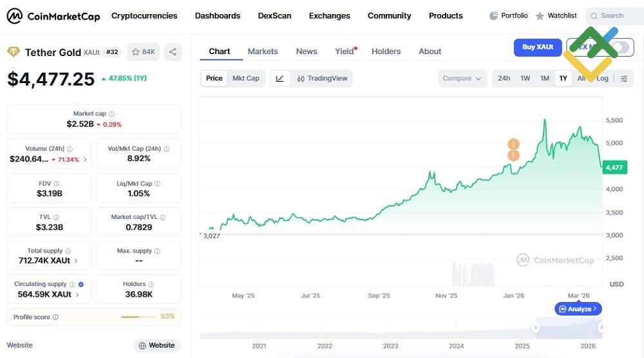Screen dimensions: 644x358
Task: Click verified badge next to Circulating supply
Action: [81, 284]
